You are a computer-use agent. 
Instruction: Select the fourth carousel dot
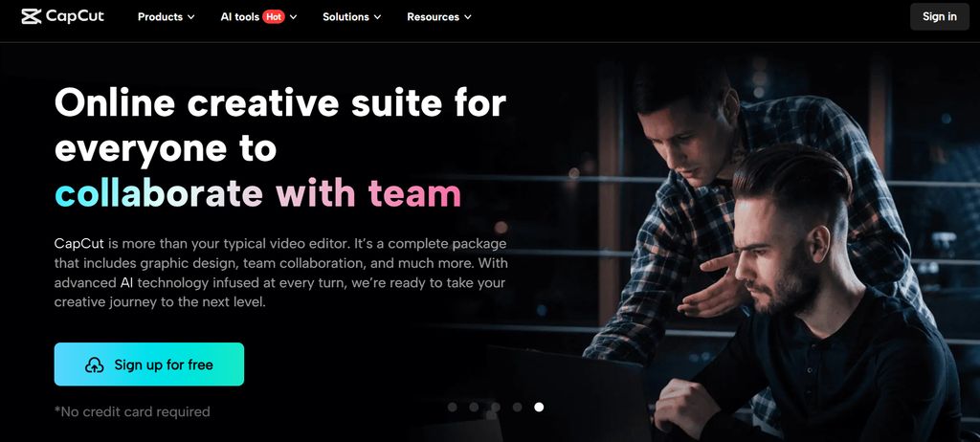pos(517,407)
